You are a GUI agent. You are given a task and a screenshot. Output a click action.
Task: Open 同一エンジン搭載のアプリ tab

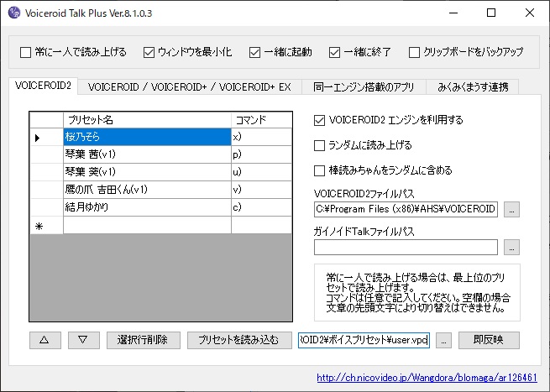click(x=364, y=87)
